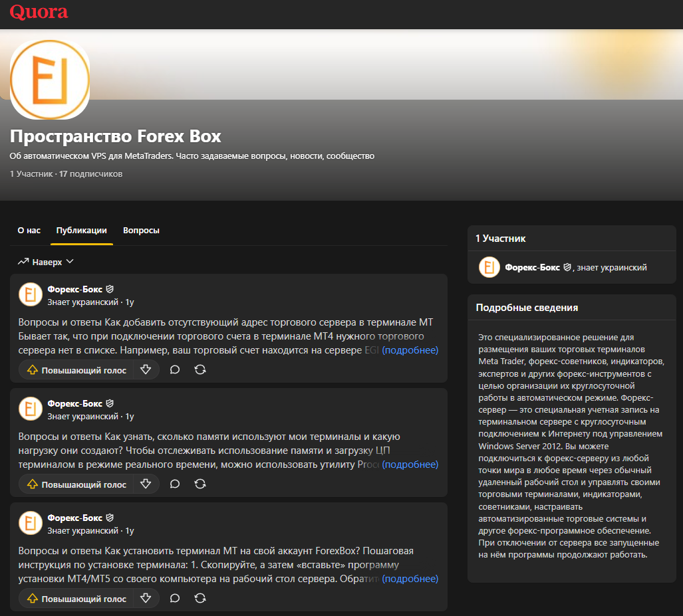Viewport: 683px width, 616px height.
Task: Open Форекс-Бокс author name on the second post
Action: (x=75, y=403)
